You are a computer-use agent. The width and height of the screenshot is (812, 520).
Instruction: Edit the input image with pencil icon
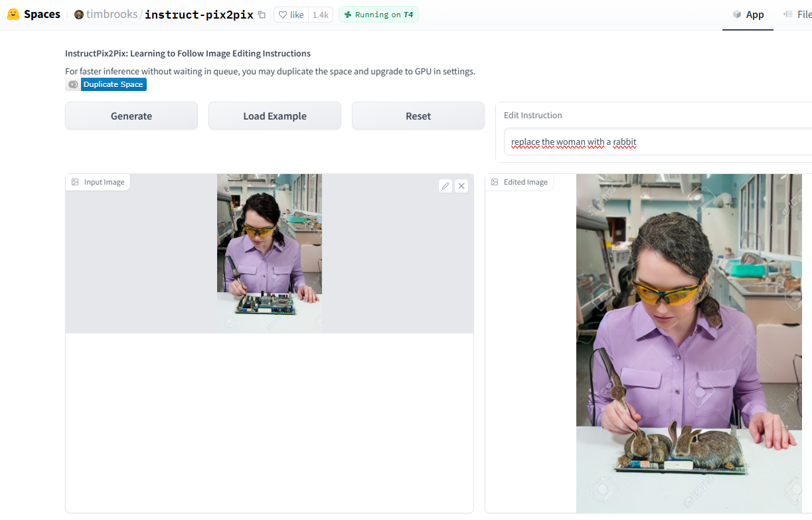(446, 186)
